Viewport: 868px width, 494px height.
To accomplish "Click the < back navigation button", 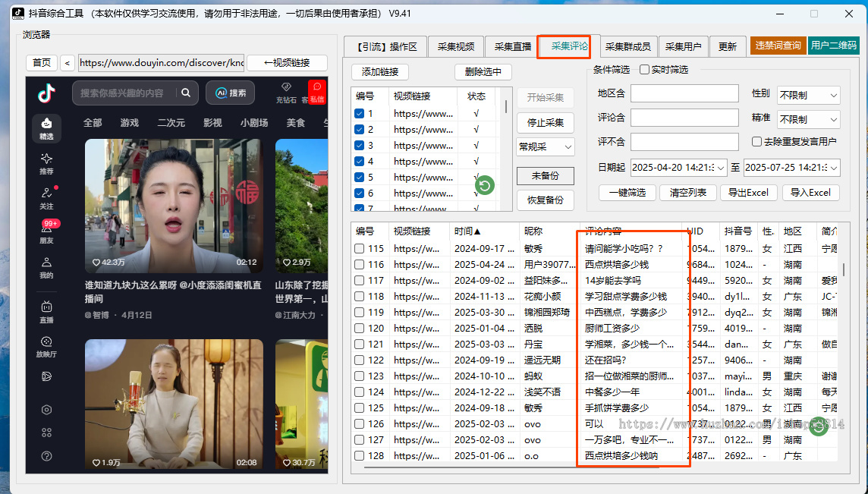I will click(67, 62).
